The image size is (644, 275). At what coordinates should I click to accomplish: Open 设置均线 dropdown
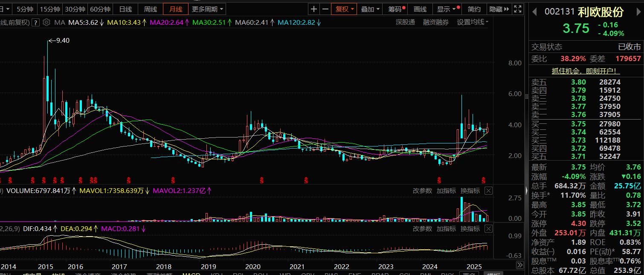click(473, 22)
